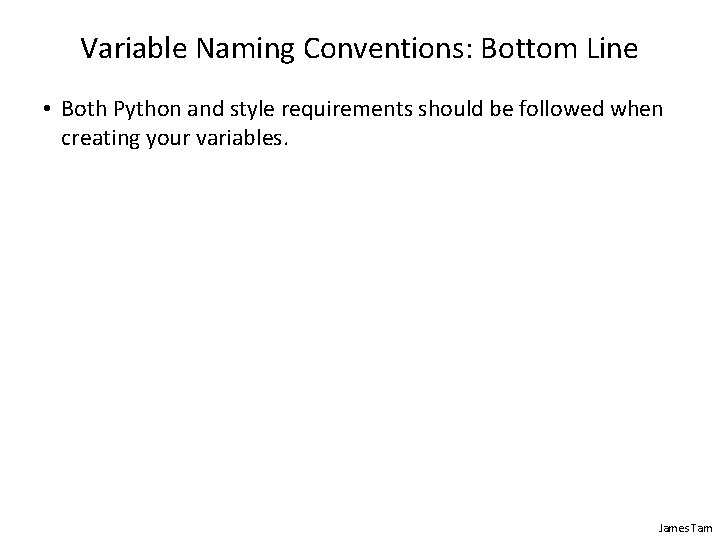
Task: Click the word "Python" in the bullet
Action: click(147, 110)
